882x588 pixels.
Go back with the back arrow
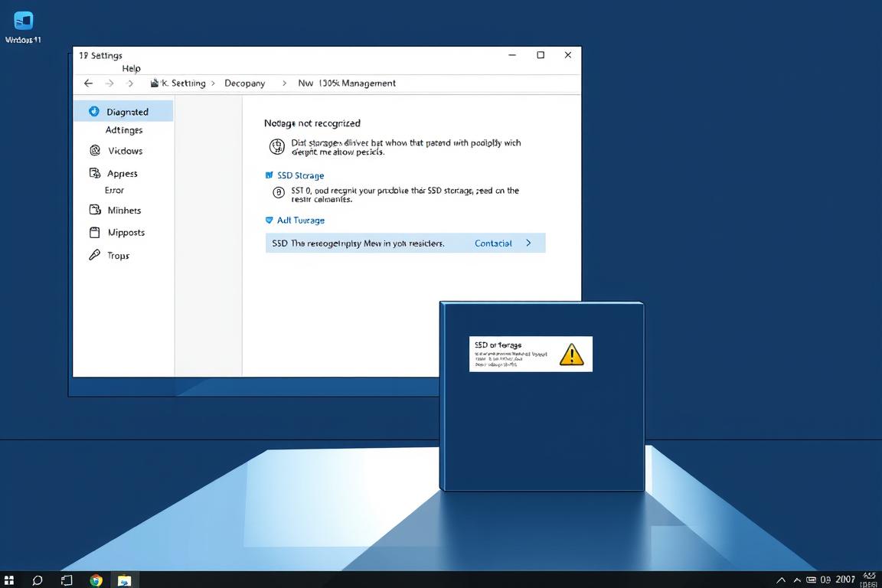[88, 83]
